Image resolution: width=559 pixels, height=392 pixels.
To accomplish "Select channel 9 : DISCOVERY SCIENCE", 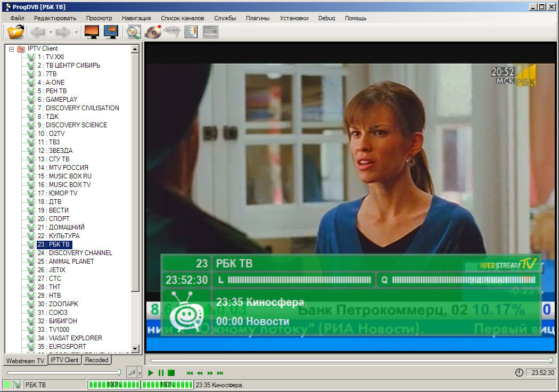I will [x=72, y=125].
